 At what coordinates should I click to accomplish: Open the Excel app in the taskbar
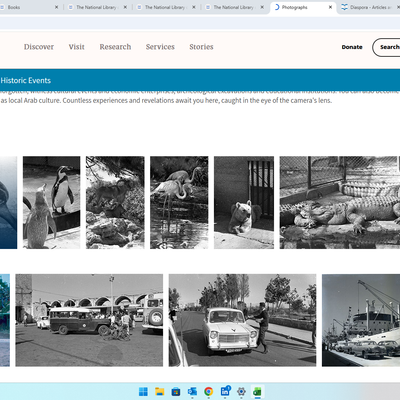(257, 391)
